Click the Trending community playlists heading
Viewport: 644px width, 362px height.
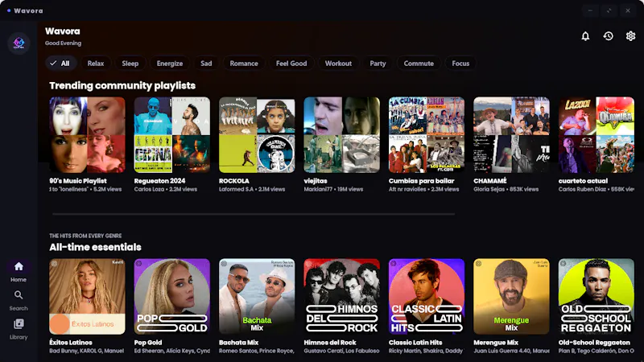point(122,85)
